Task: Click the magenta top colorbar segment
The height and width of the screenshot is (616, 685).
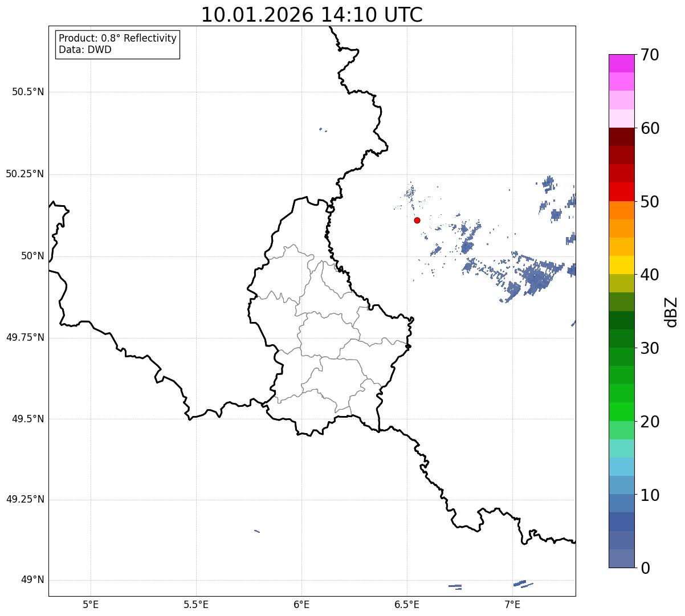Action: click(621, 63)
